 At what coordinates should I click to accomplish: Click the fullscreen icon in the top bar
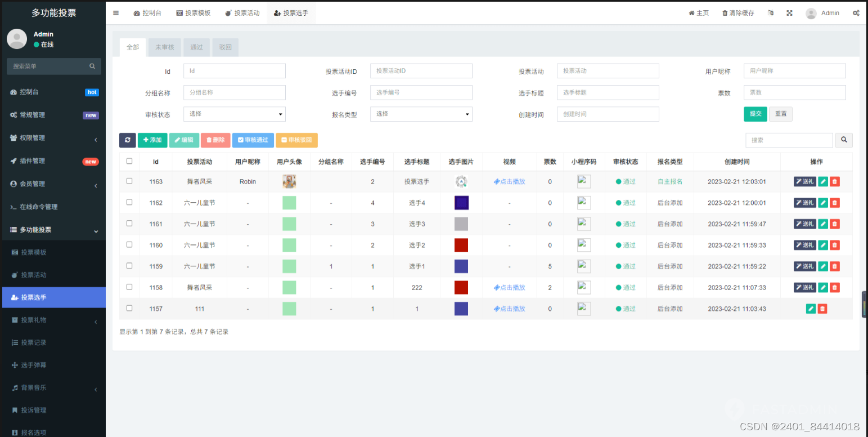point(789,12)
